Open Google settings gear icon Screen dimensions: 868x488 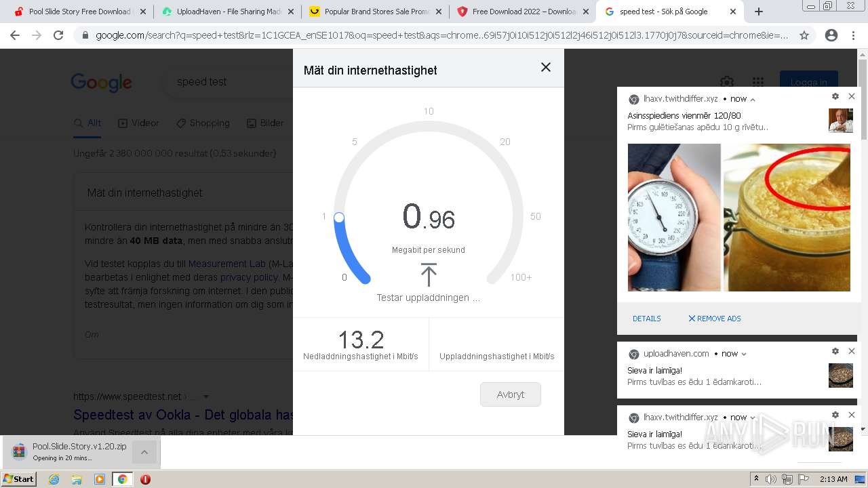[727, 82]
